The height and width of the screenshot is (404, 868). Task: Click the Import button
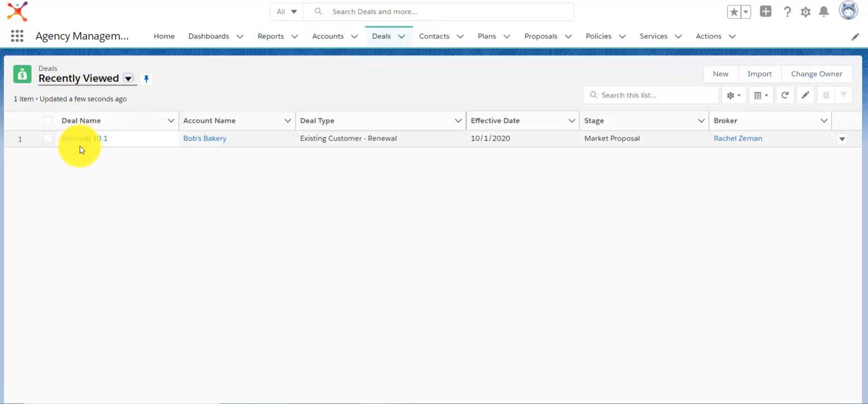click(x=760, y=74)
